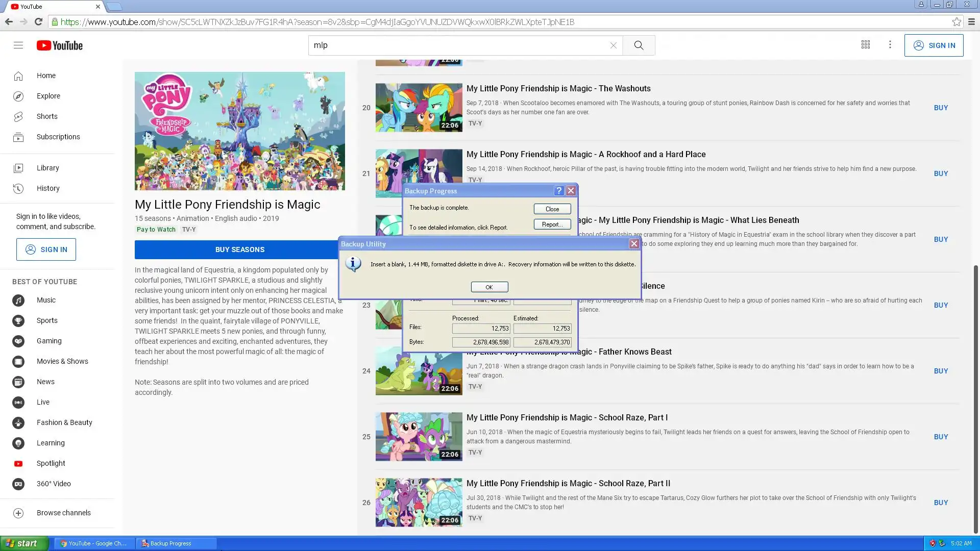Click the YouTube logo
This screenshot has width=980, height=551.
pos(60,45)
